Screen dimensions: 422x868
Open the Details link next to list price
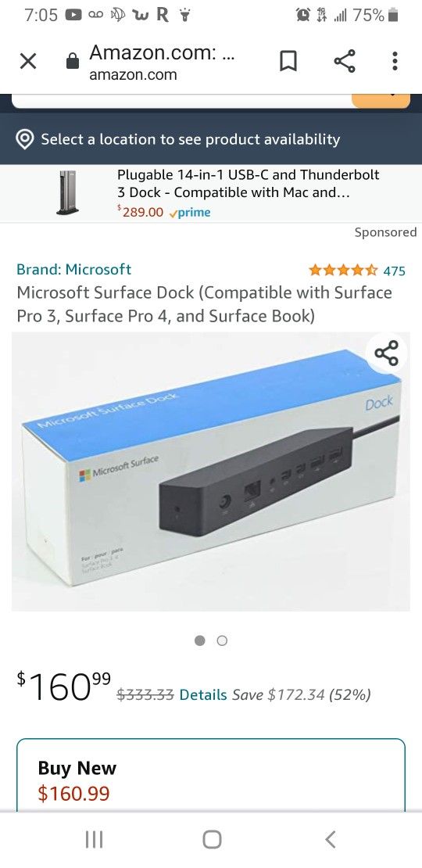[203, 694]
